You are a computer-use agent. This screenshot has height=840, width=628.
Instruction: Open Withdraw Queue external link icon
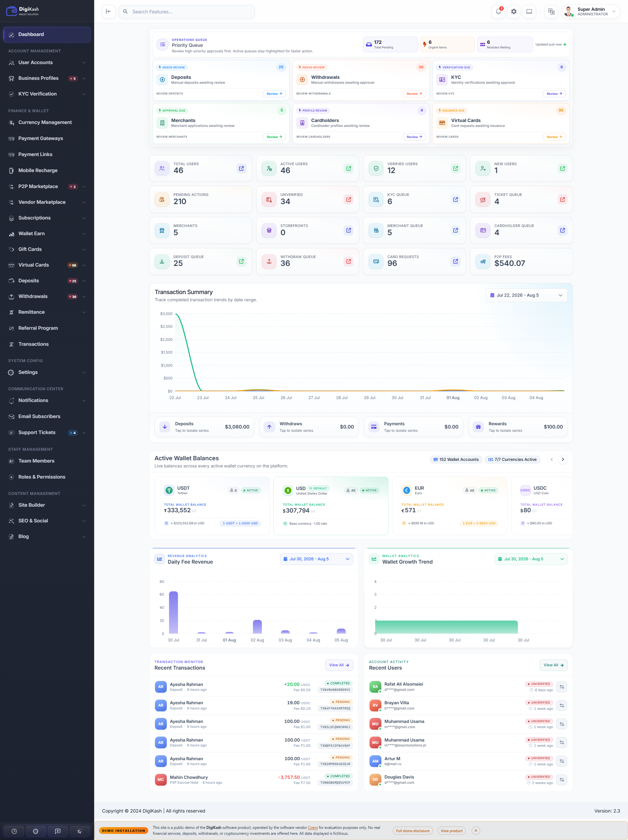coord(349,261)
